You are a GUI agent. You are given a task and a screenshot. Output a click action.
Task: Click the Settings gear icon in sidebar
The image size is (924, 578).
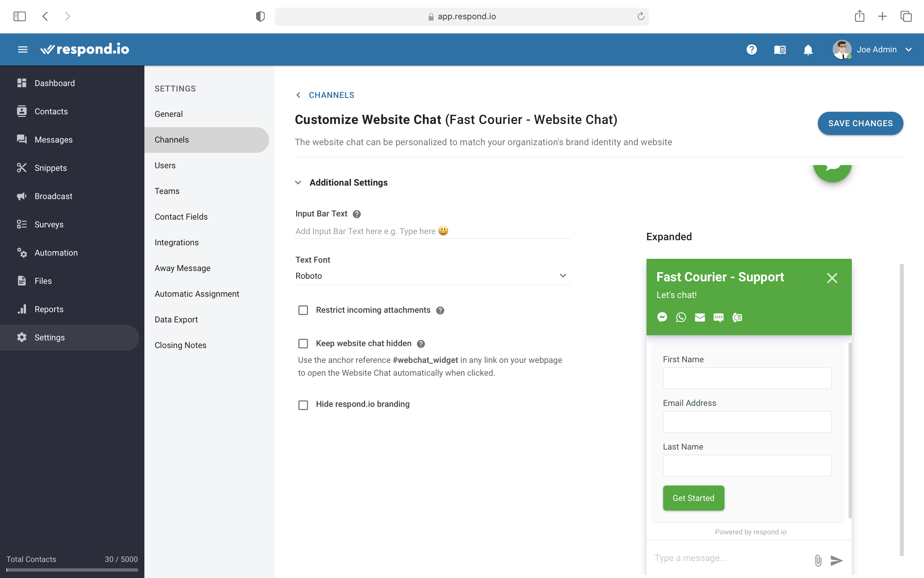pyautogui.click(x=22, y=337)
